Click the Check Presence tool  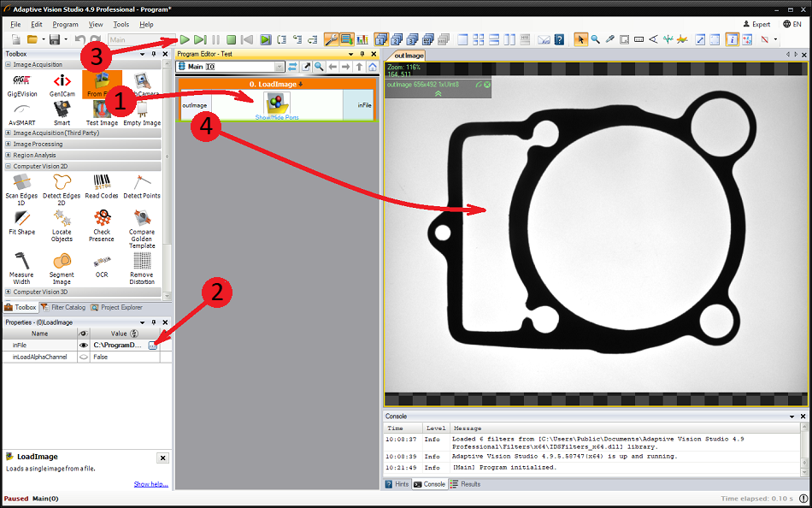[x=102, y=225]
